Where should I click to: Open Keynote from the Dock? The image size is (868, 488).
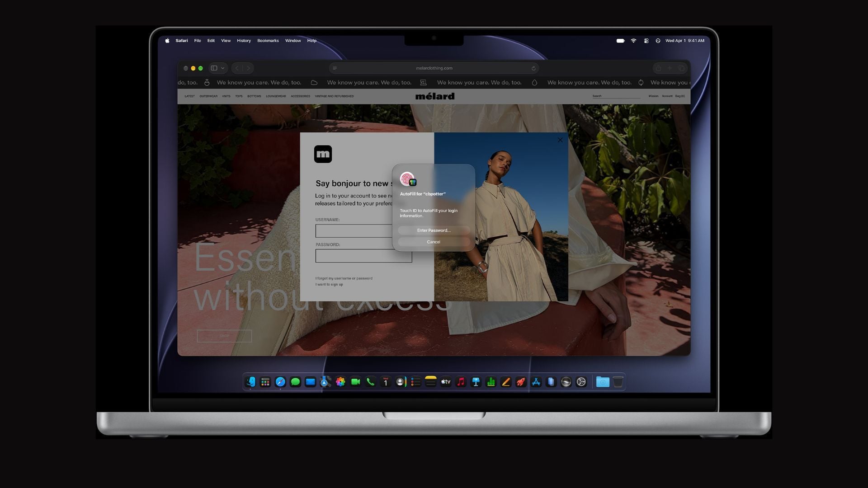coord(476,382)
